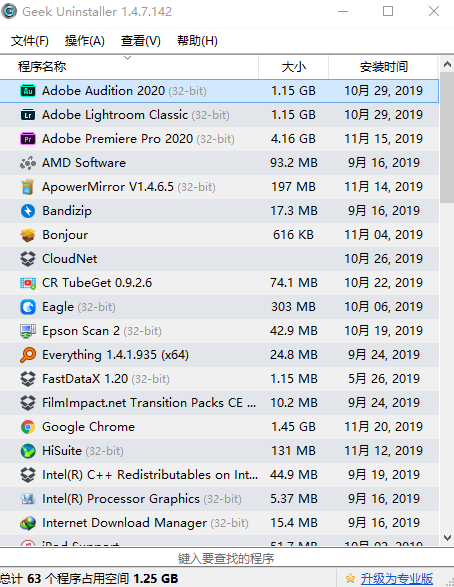The height and width of the screenshot is (587, 454).
Task: Open the 文件(F) menu
Action: (30, 40)
